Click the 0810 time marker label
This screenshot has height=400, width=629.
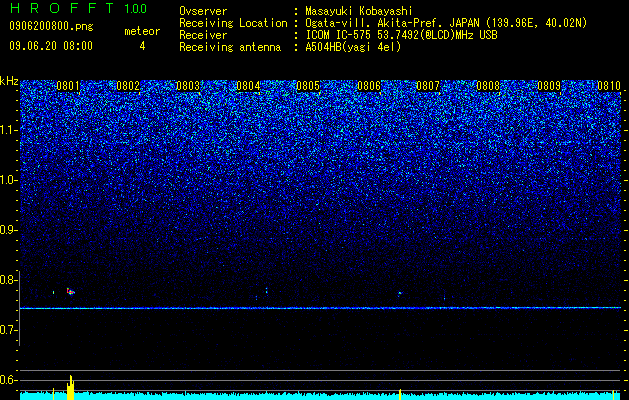click(609, 86)
